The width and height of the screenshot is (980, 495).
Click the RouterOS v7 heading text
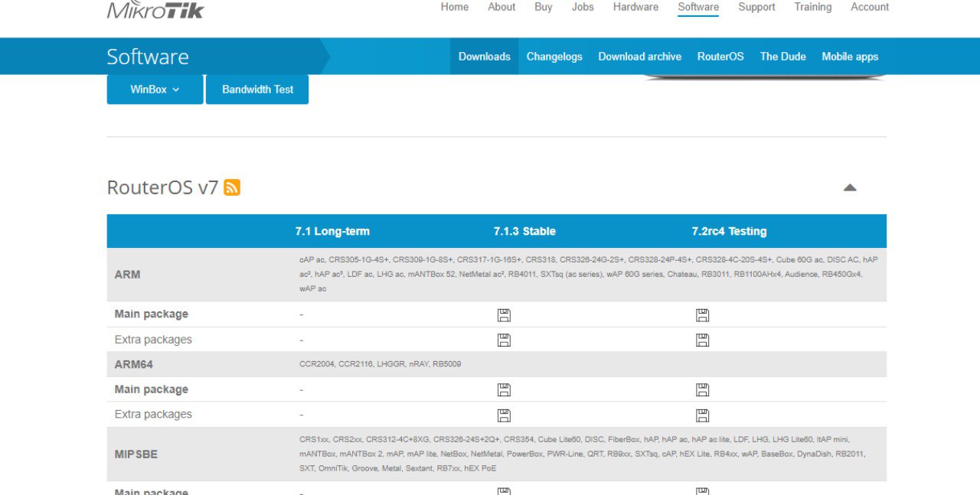coord(163,187)
